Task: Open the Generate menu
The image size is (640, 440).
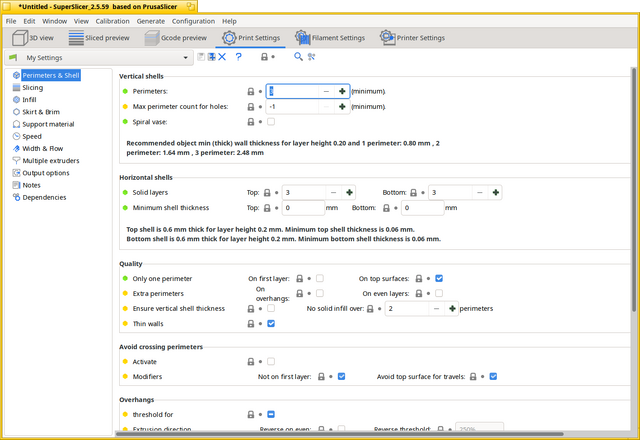Action: click(x=151, y=21)
